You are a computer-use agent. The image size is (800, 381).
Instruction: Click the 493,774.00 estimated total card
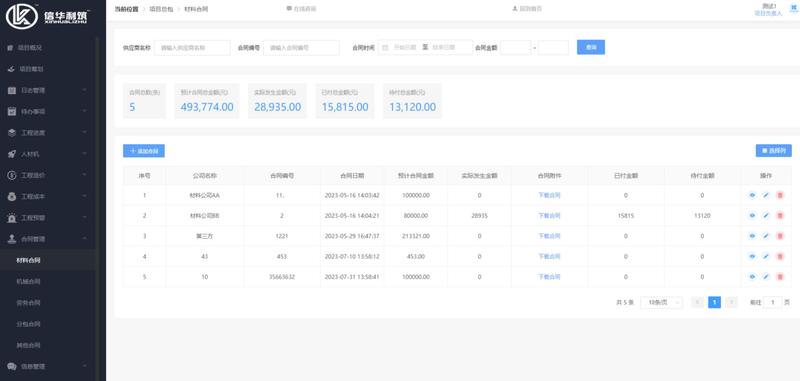[x=207, y=101]
